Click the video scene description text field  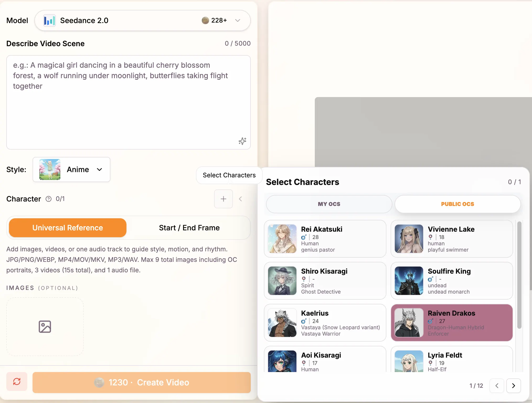128,102
